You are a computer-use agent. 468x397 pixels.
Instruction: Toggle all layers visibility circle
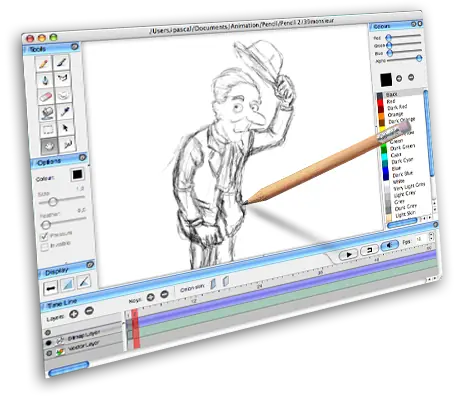(x=48, y=332)
